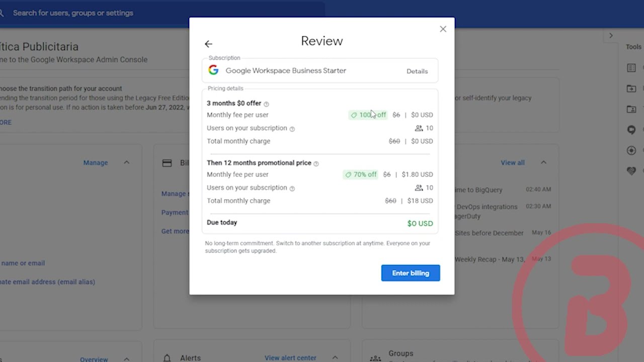The height and width of the screenshot is (362, 644).
Task: Click the Google logo in subscription box
Action: [213, 70]
